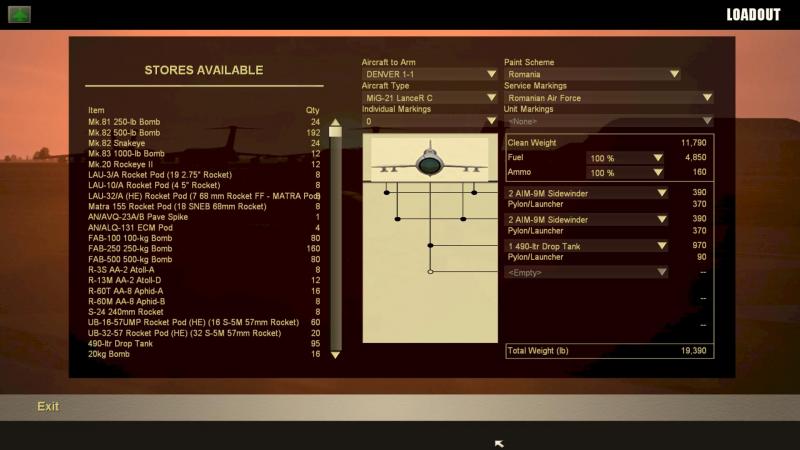
Task: Click the MiG-21 front view image
Action: pos(430,159)
